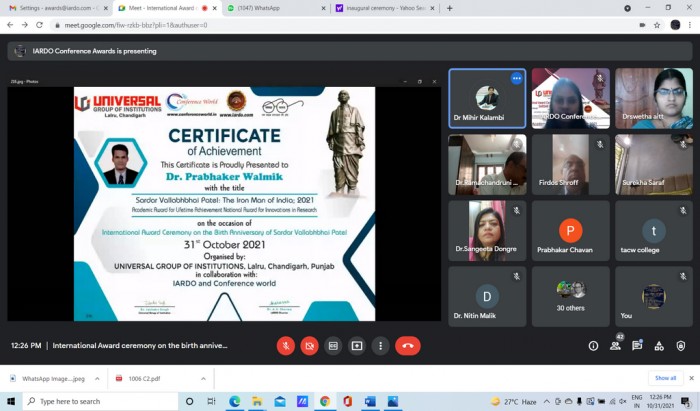
Task: Open meeting details info icon
Action: click(x=593, y=346)
